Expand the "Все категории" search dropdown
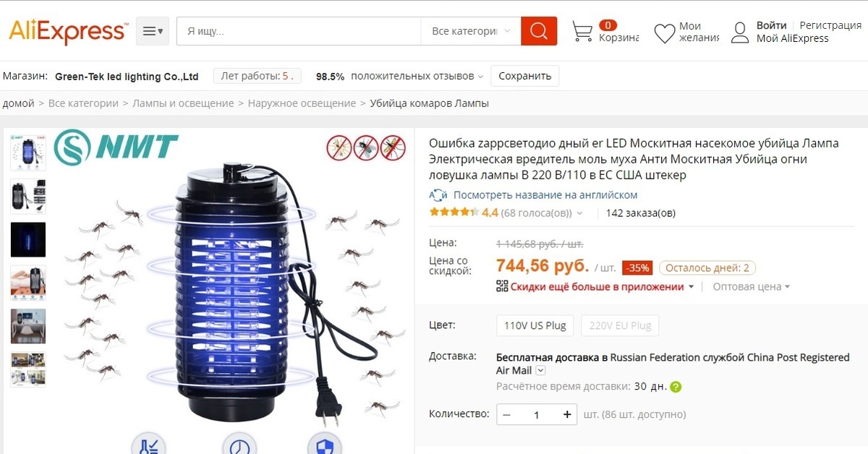This screenshot has height=454, width=868. pos(470,31)
